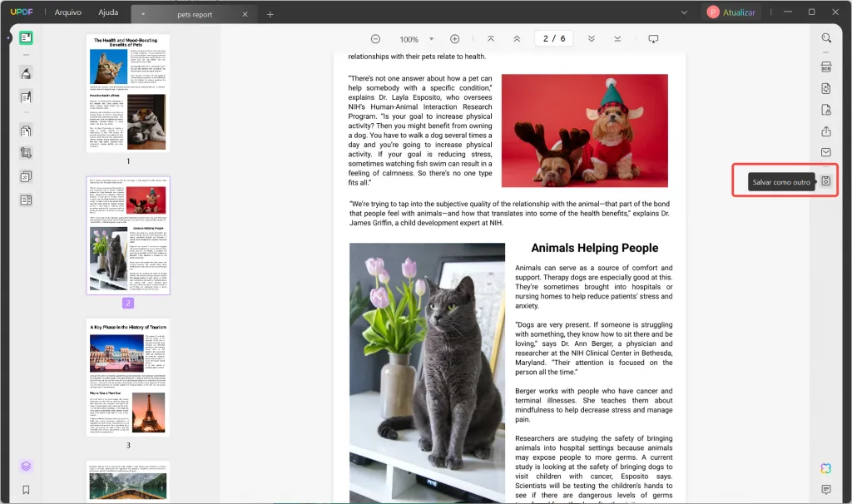Open the Bookmarks panel
This screenshot has height=504, width=852.
point(26,491)
